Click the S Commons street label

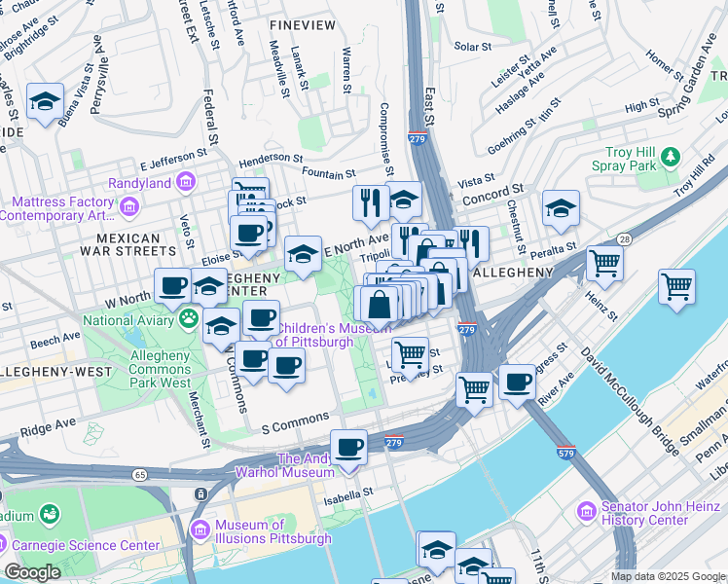[x=295, y=423]
